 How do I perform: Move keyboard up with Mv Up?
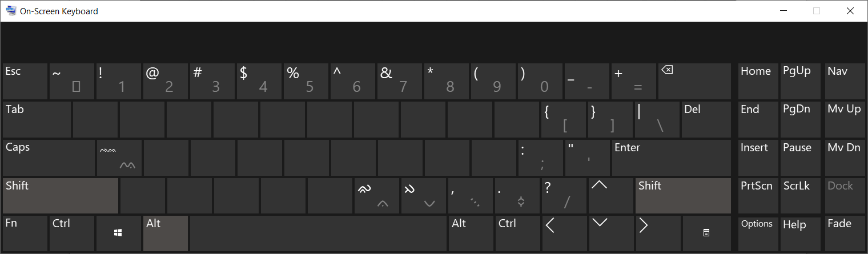pyautogui.click(x=845, y=119)
